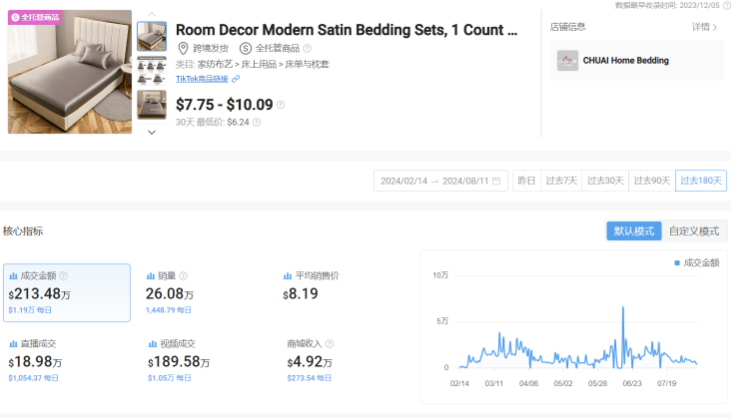This screenshot has width=731, height=418.
Task: Select the 过去30天 time range
Action: (605, 181)
